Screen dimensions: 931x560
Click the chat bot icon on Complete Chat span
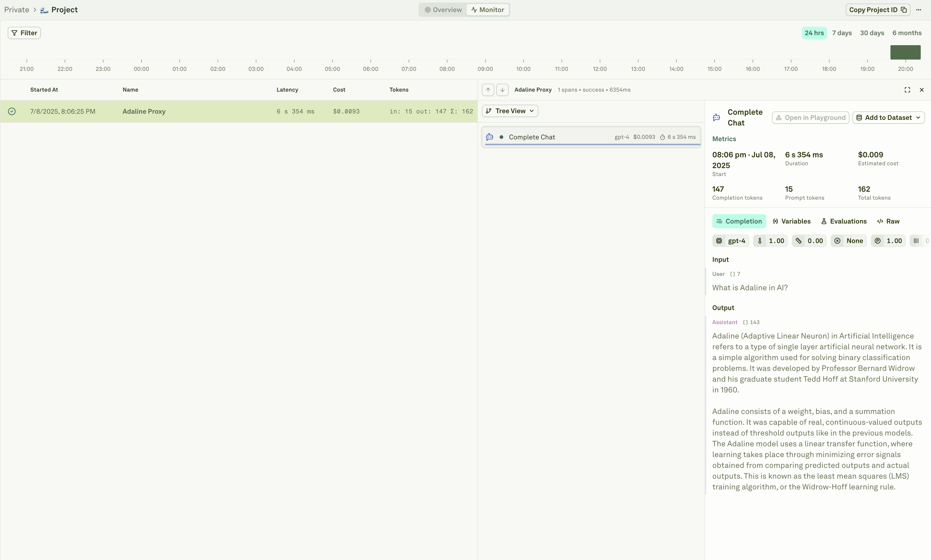click(490, 137)
